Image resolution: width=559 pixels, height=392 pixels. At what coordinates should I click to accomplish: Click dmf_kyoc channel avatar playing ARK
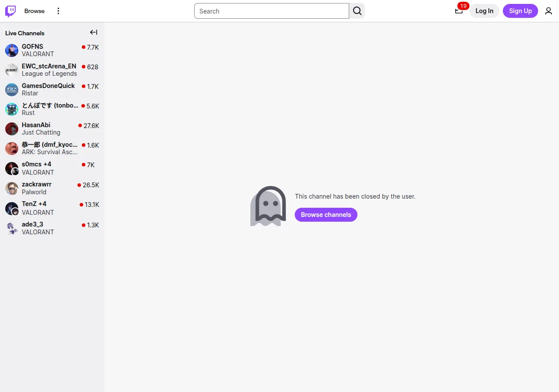[12, 149]
